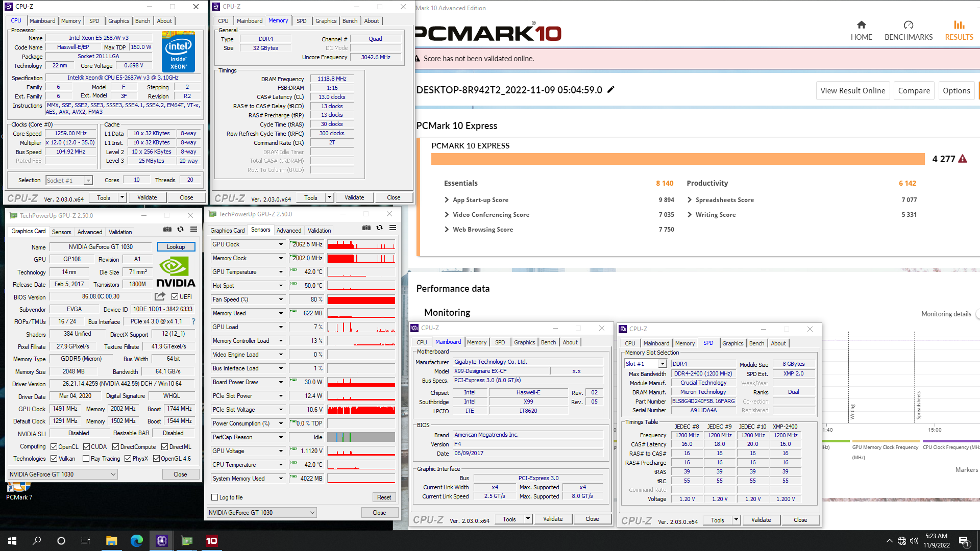
Task: Switch to CPU-Z taskbar icon
Action: 162,541
